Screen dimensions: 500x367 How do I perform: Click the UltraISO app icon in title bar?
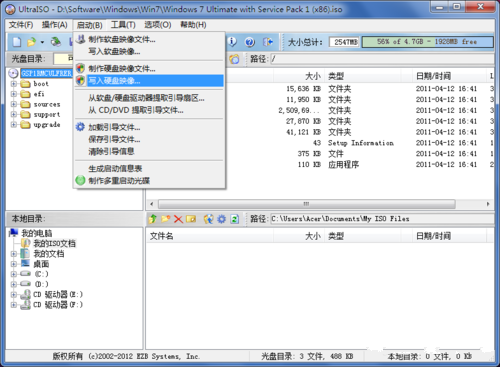tap(10, 9)
